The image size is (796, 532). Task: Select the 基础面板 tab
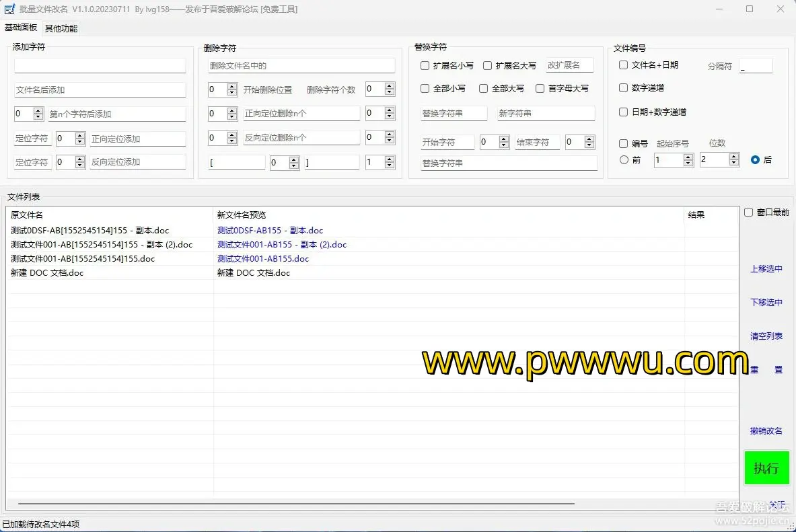pyautogui.click(x=21, y=28)
